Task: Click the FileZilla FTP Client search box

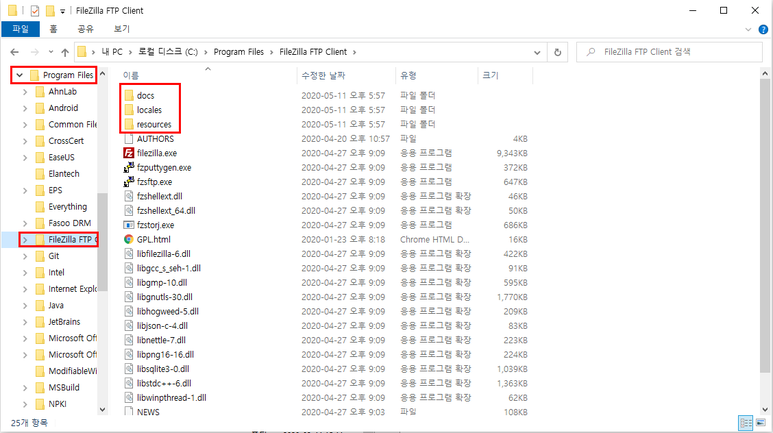Action: (669, 52)
